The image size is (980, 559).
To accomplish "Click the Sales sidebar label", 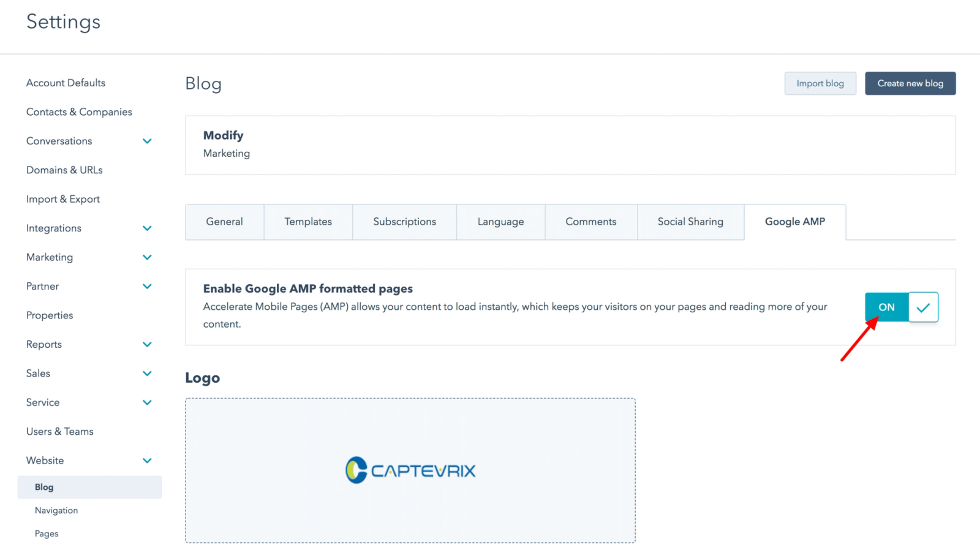I will coord(38,373).
